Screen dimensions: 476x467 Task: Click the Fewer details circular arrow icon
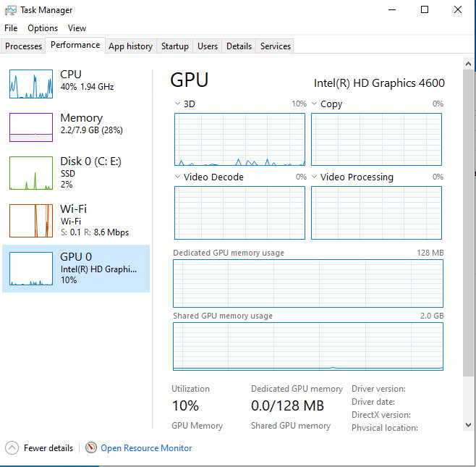(x=12, y=447)
